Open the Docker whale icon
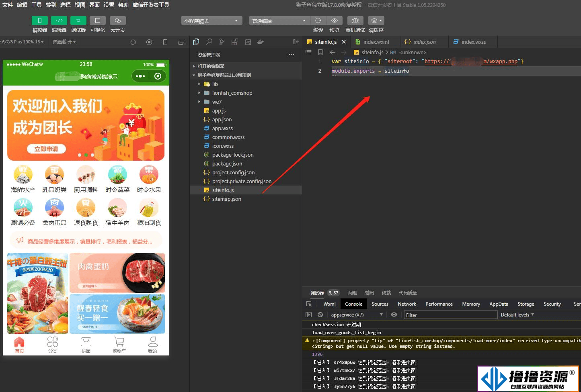Image resolution: width=581 pixels, height=392 pixels. pos(261,42)
